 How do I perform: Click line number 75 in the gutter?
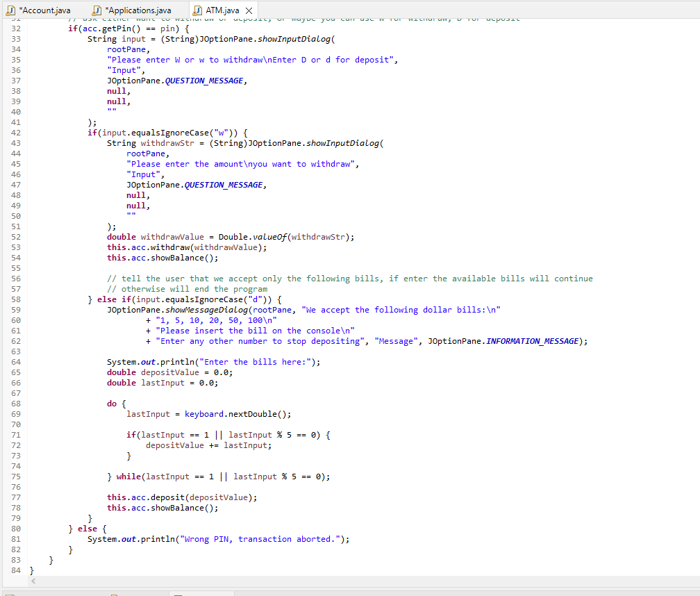(15, 477)
